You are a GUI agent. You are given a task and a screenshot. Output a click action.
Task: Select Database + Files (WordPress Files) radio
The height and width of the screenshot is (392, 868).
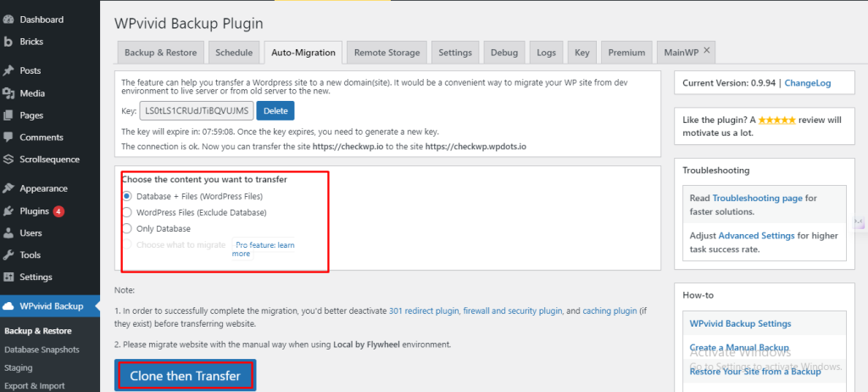(127, 196)
